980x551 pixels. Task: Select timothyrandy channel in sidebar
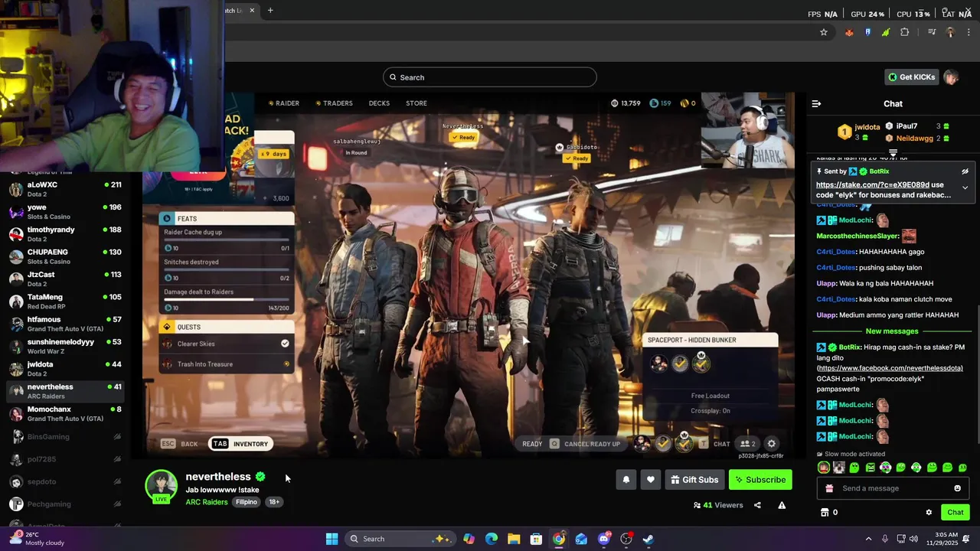tap(65, 234)
